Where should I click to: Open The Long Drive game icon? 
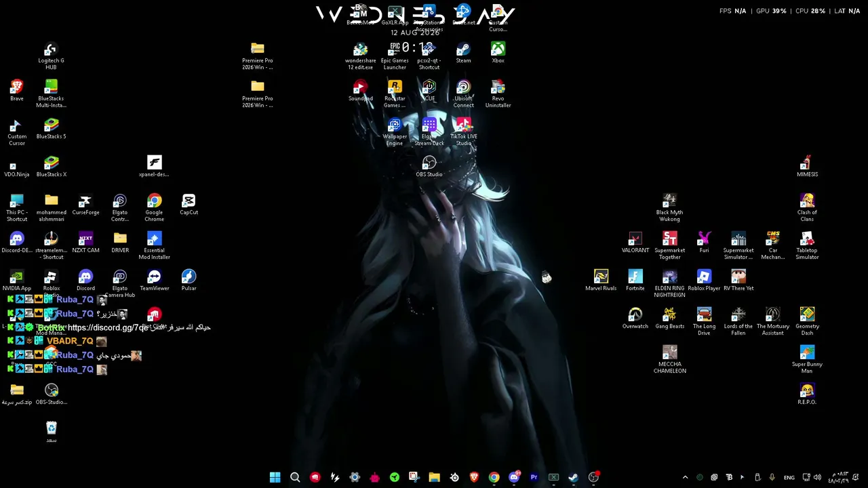(x=704, y=322)
